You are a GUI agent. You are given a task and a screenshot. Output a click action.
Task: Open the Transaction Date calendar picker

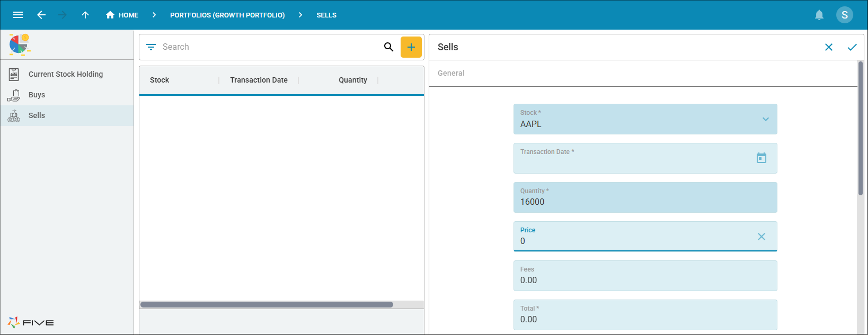point(761,158)
